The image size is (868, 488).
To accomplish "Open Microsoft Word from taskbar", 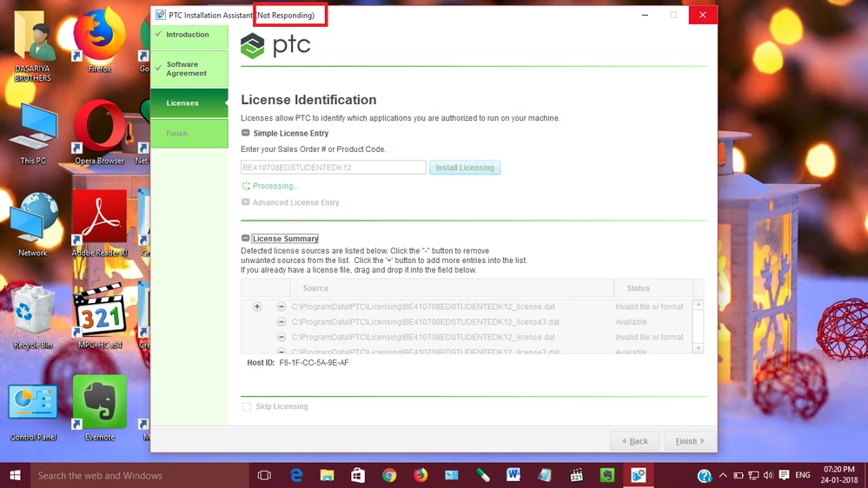I will pyautogui.click(x=514, y=475).
